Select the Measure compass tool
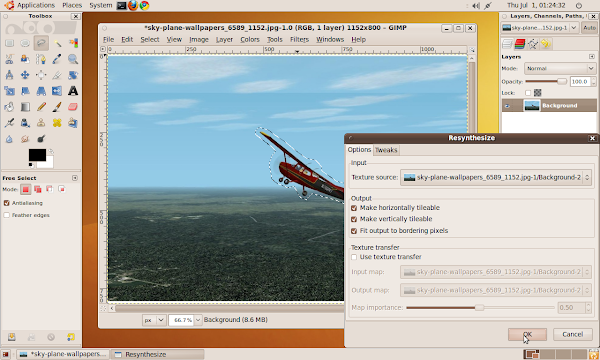The width and height of the screenshot is (600, 360). tap(9, 75)
